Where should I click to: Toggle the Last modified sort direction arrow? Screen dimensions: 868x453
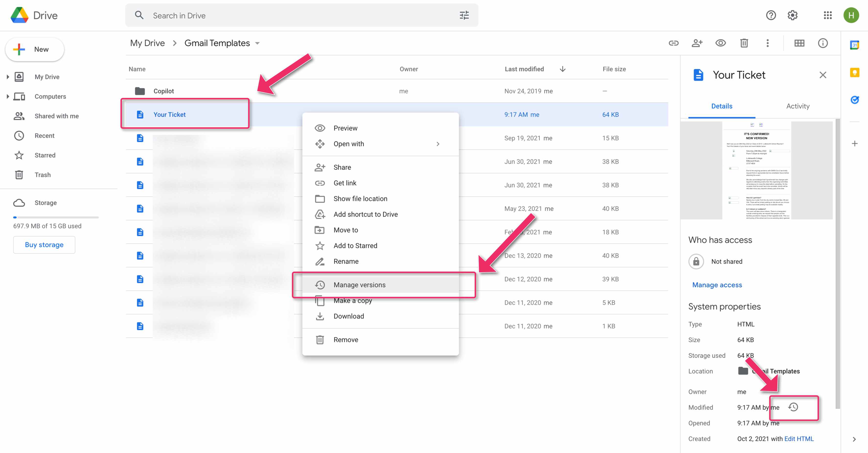562,69
